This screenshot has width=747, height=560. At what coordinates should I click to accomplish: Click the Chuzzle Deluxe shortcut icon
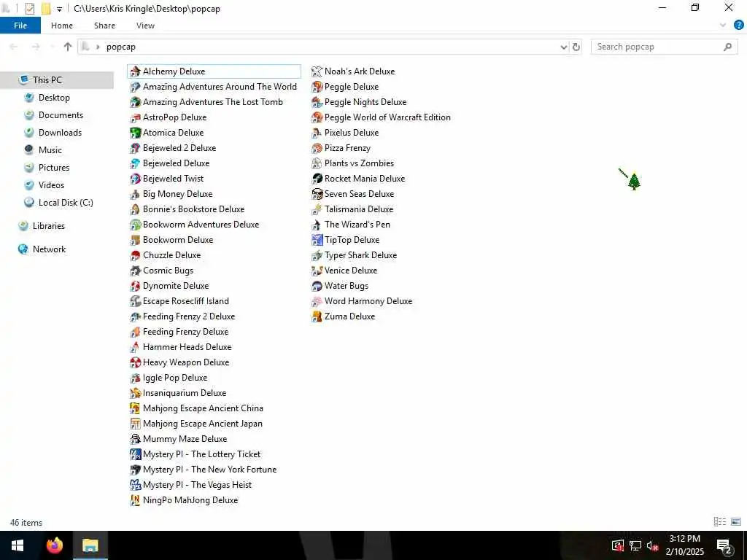[135, 256]
